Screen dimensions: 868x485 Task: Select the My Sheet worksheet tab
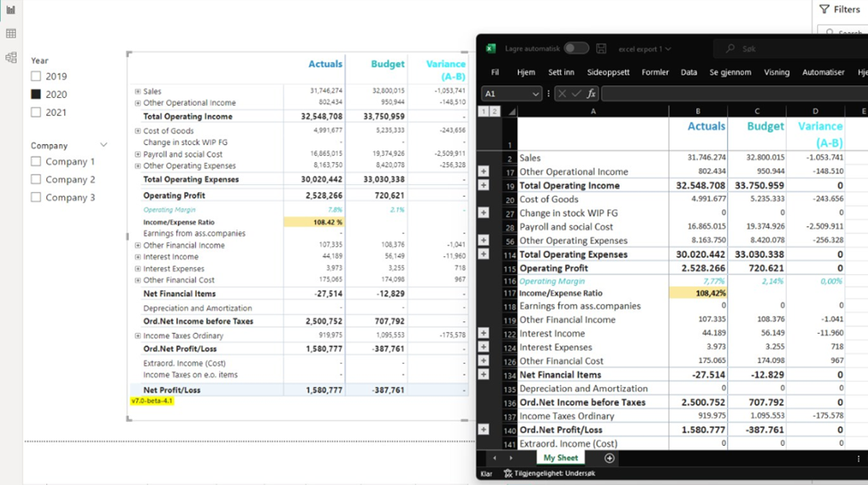pyautogui.click(x=561, y=458)
